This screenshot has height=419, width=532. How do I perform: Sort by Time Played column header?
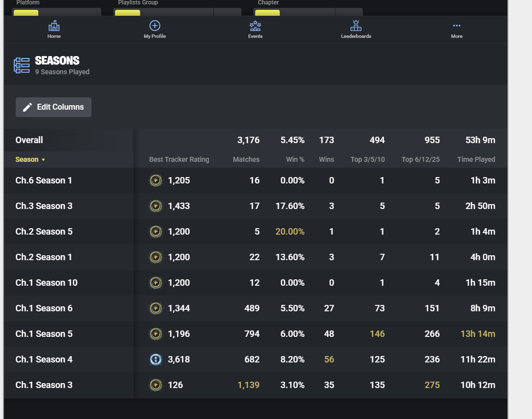[x=476, y=159]
